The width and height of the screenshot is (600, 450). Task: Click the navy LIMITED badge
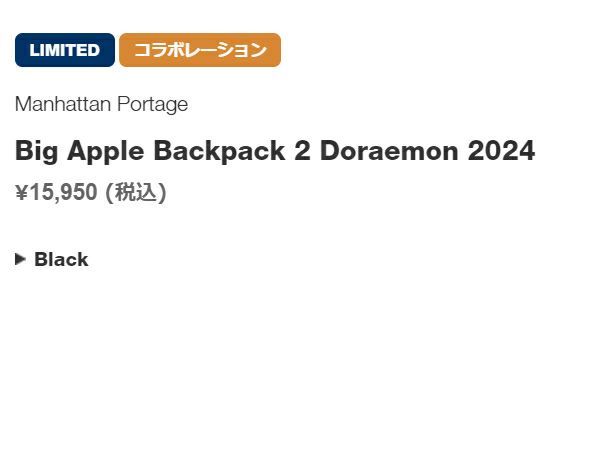tap(65, 50)
